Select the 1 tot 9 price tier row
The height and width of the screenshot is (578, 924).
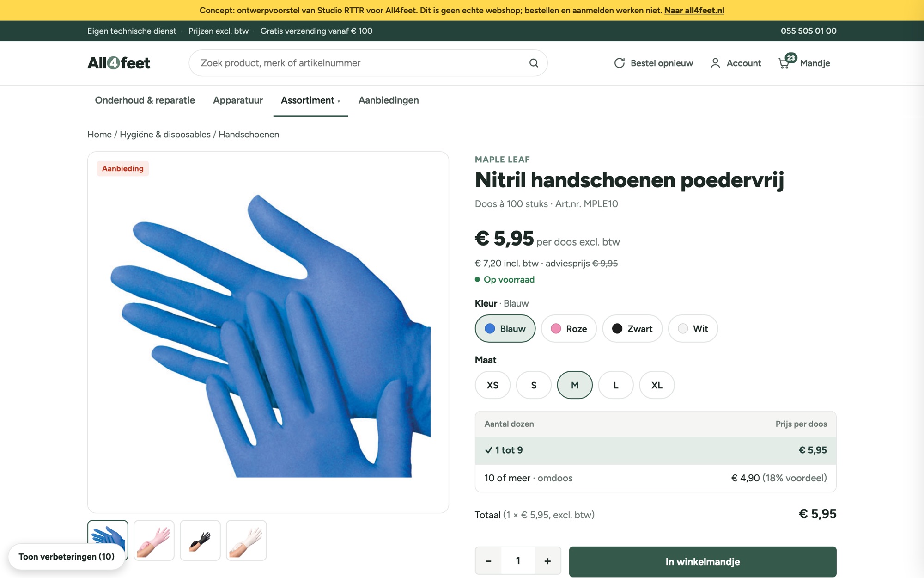pyautogui.click(x=656, y=450)
